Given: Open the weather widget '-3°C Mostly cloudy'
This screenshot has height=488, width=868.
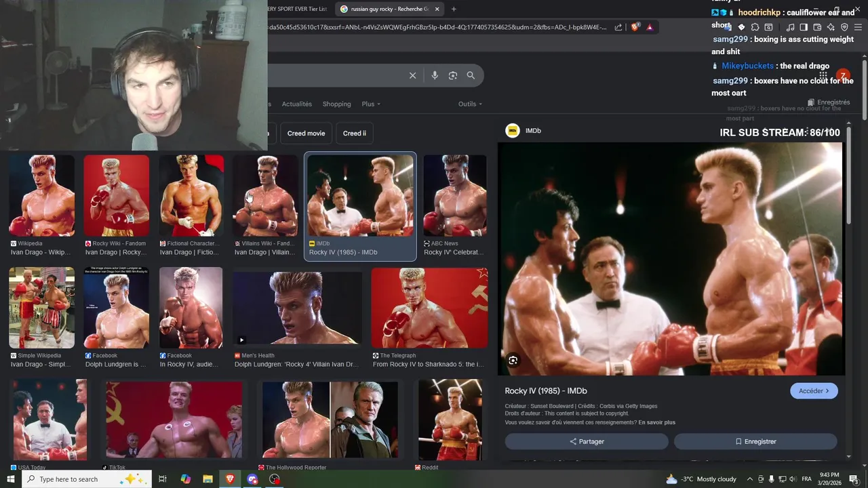Looking at the screenshot, I should pyautogui.click(x=701, y=479).
